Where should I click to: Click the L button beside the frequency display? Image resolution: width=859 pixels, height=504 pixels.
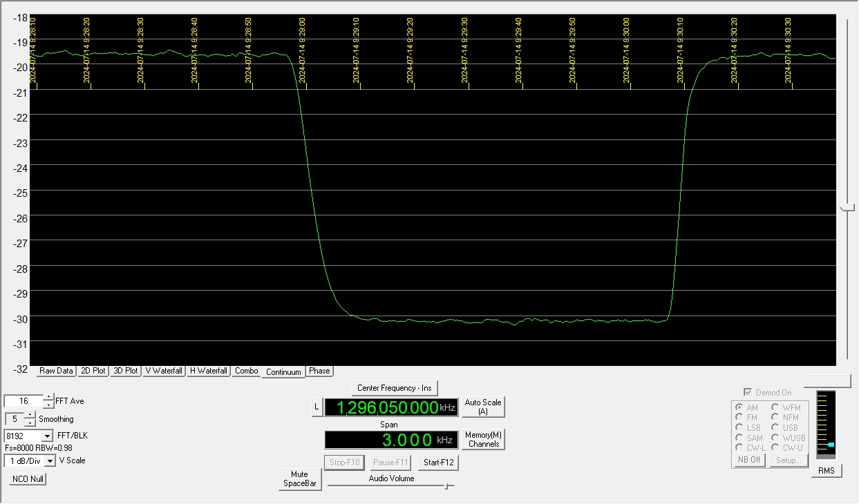[317, 407]
